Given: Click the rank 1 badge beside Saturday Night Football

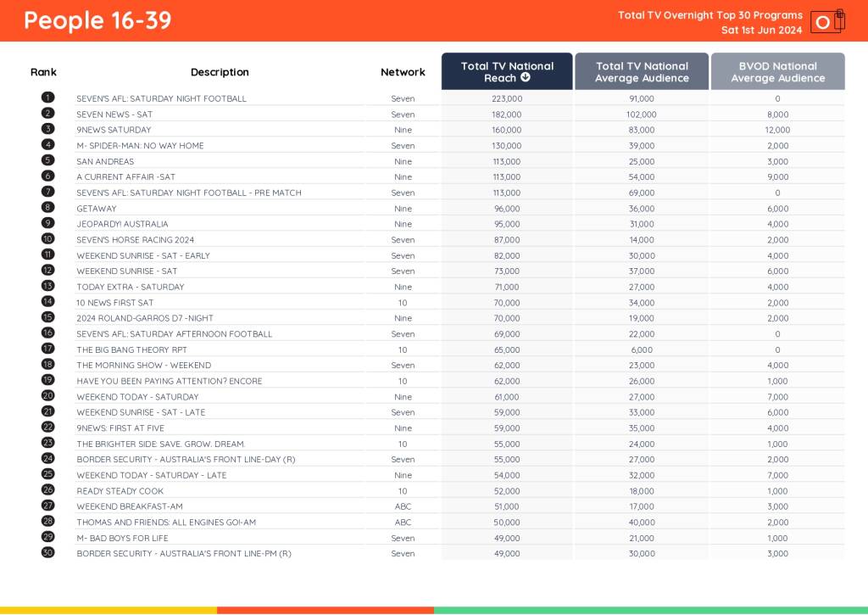Looking at the screenshot, I should (x=48, y=98).
